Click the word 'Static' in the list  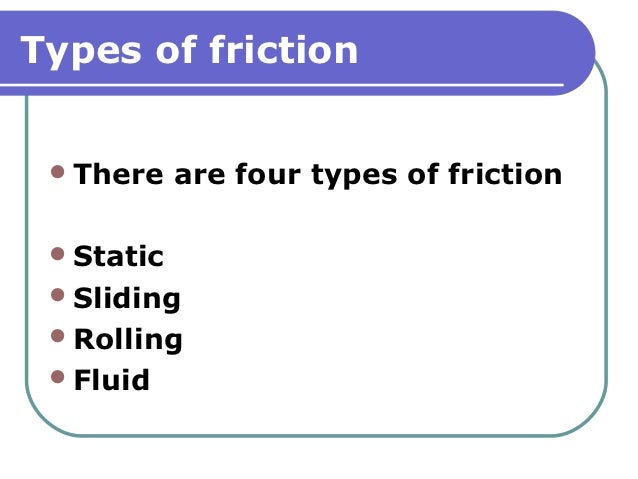(x=118, y=256)
